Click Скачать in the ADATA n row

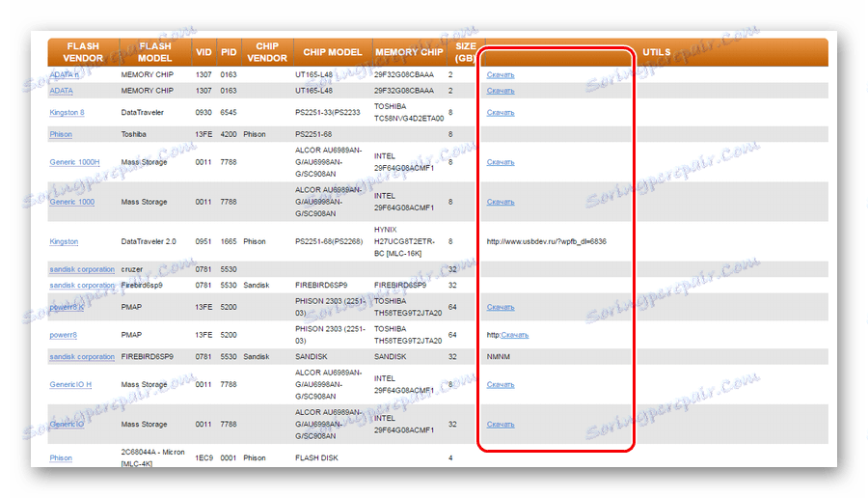501,74
